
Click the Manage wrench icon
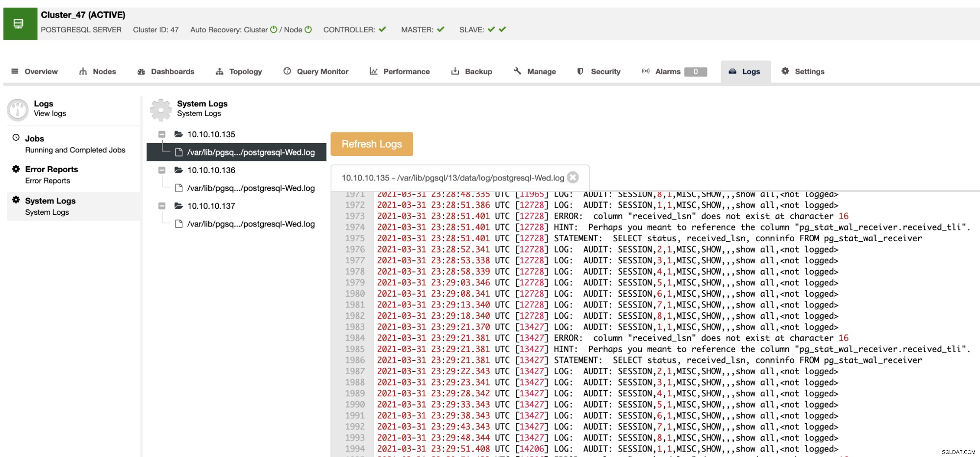point(517,71)
